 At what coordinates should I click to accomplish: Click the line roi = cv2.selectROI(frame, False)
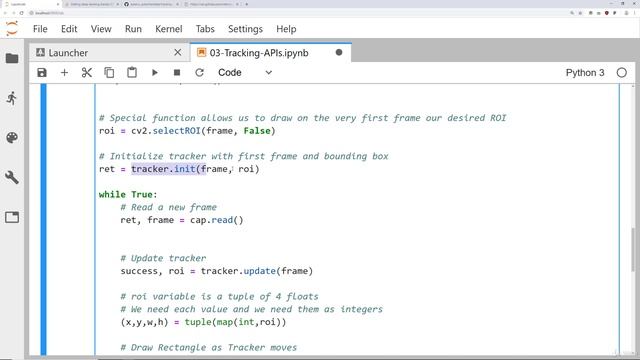click(x=187, y=131)
